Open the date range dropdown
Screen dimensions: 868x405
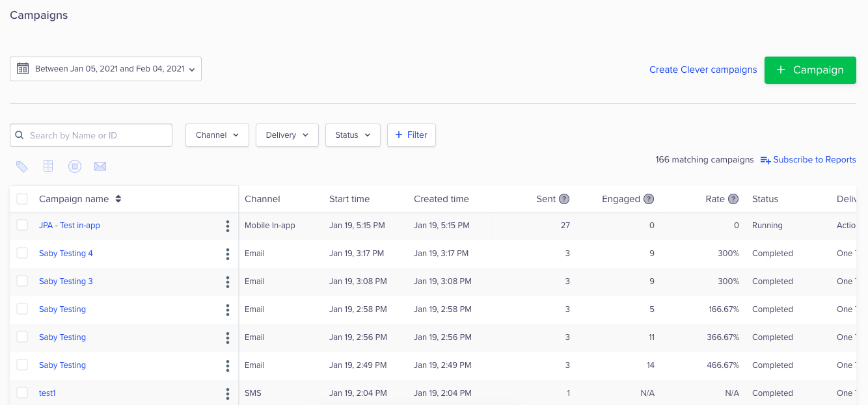pyautogui.click(x=105, y=69)
